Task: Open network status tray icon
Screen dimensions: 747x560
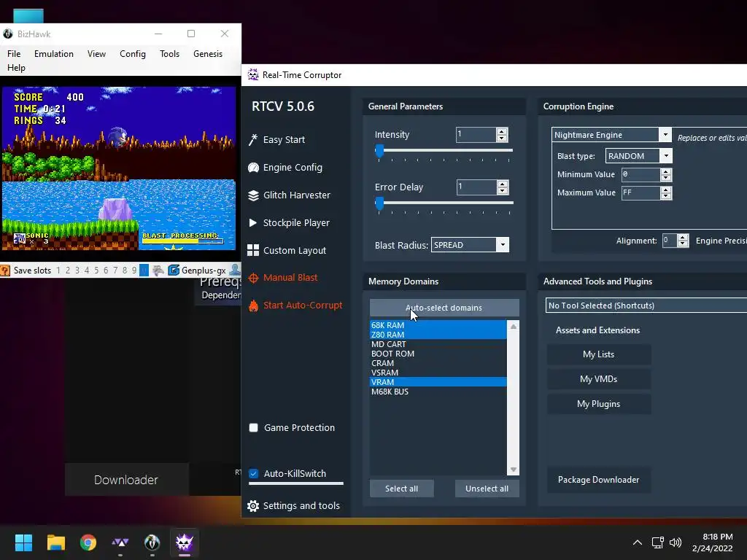Action: coord(658,542)
